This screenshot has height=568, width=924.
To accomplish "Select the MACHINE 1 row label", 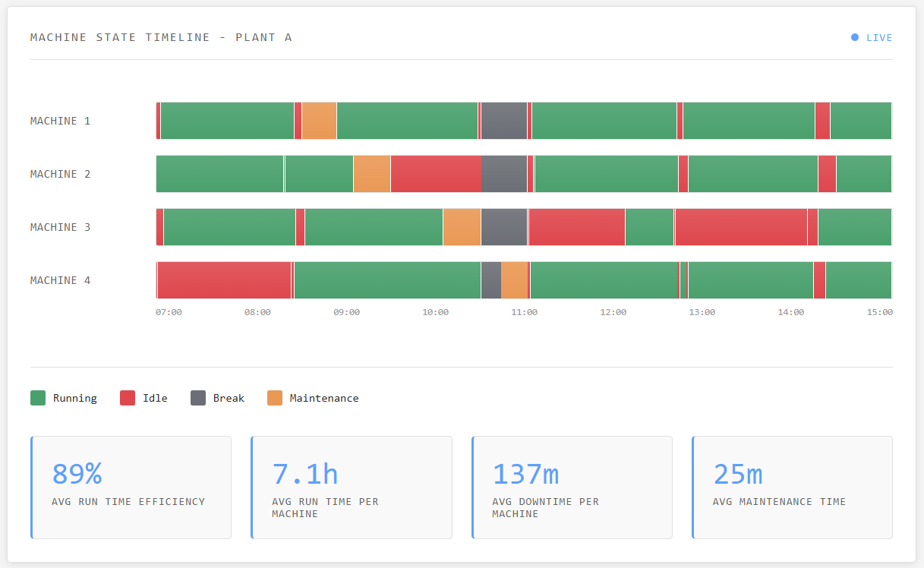I will coord(60,120).
